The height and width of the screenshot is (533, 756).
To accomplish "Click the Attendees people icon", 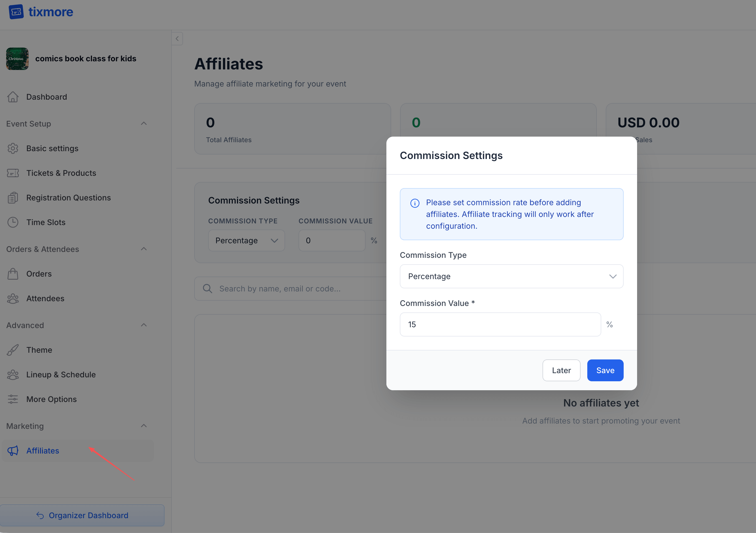I will pyautogui.click(x=13, y=298).
